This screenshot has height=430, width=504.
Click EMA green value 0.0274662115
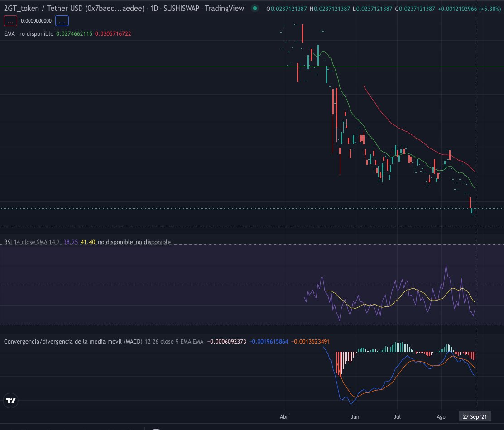(x=74, y=34)
